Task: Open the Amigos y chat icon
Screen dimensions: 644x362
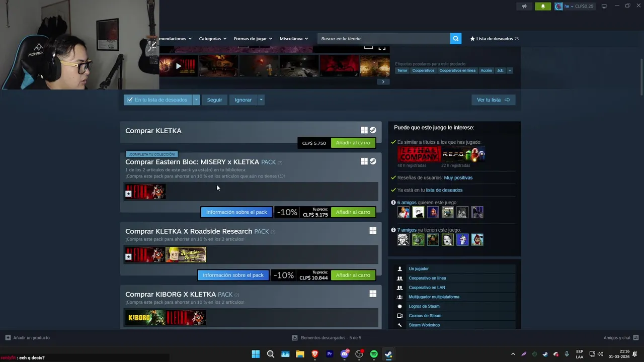Action: (636, 337)
